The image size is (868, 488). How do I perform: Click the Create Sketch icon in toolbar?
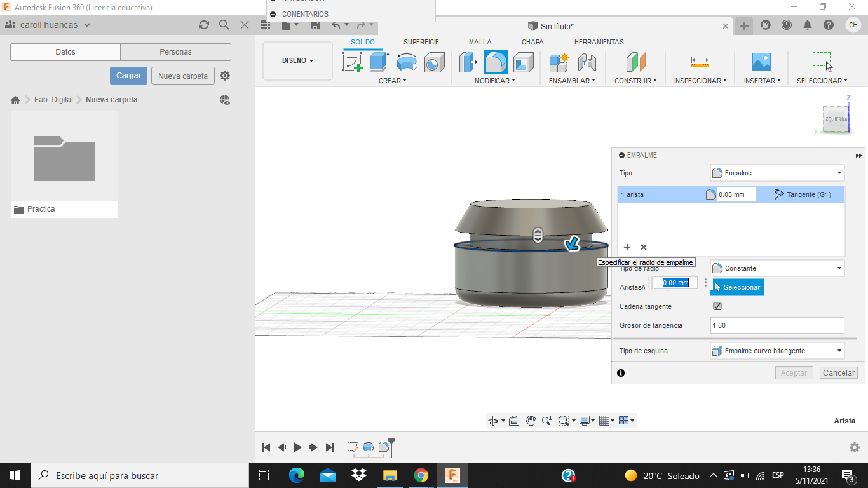(x=353, y=62)
